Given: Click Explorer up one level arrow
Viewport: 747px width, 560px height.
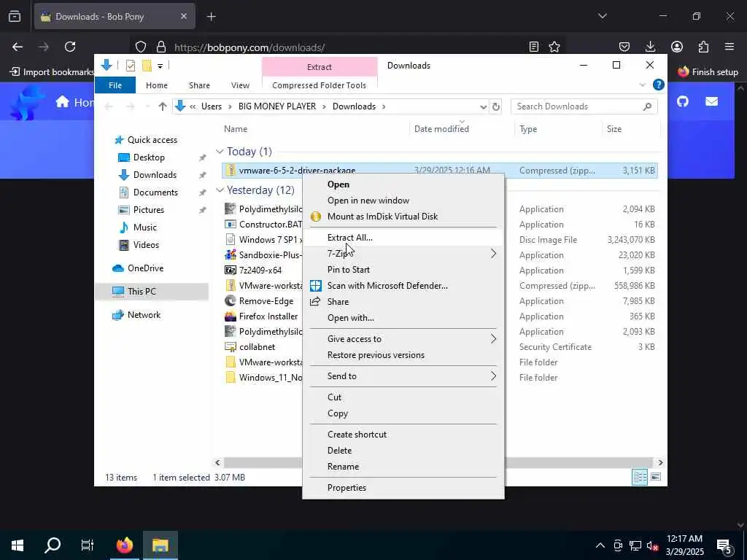Looking at the screenshot, I should [x=163, y=106].
